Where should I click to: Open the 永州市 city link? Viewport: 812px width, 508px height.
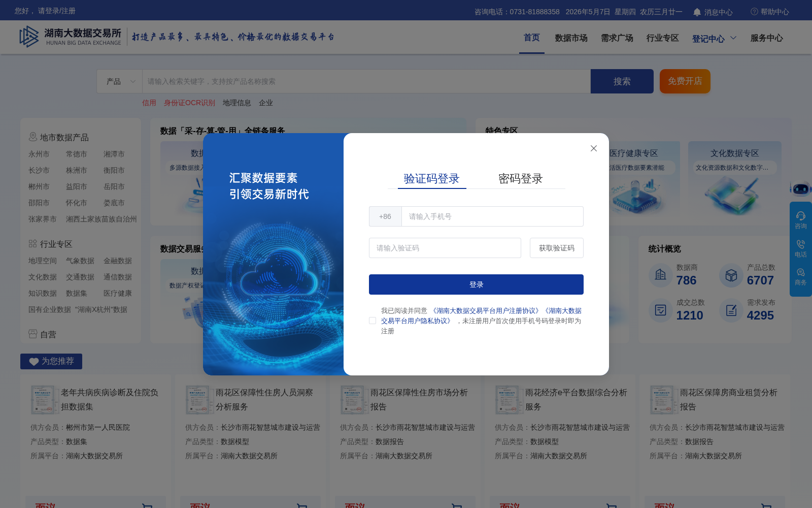[x=39, y=154]
